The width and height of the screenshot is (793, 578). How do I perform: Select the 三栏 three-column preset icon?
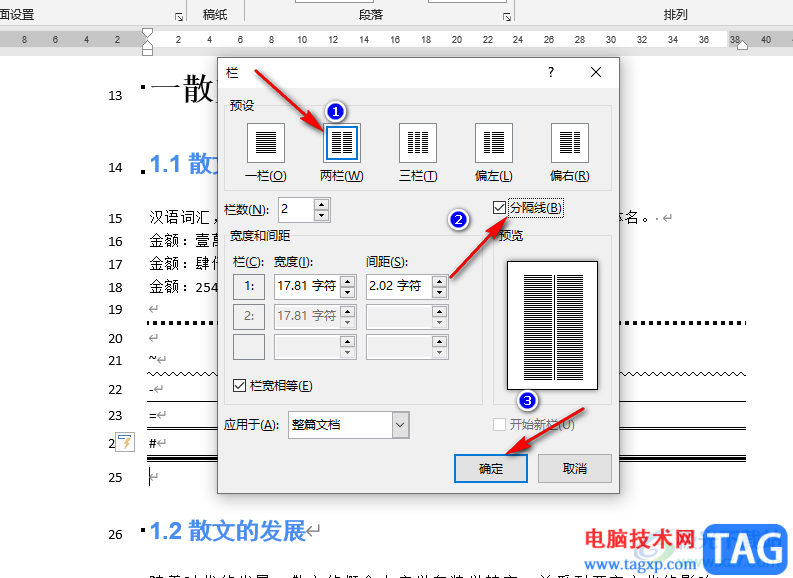click(x=418, y=143)
